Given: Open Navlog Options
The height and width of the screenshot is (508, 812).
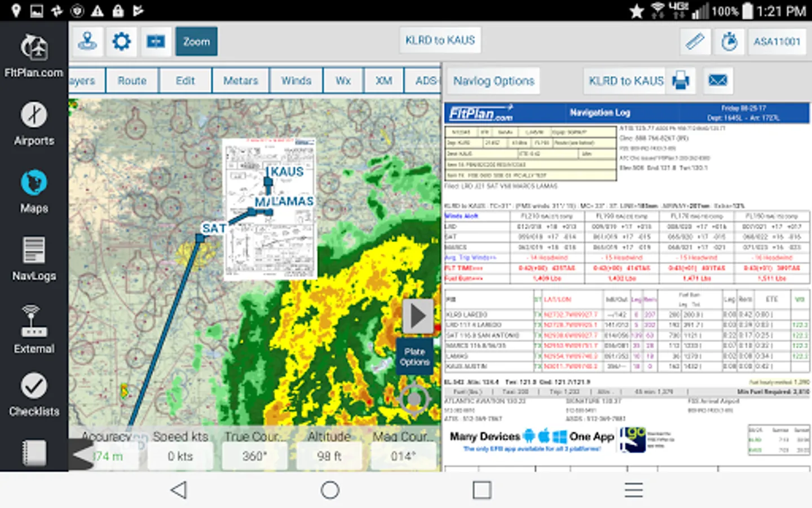Looking at the screenshot, I should pyautogui.click(x=493, y=81).
